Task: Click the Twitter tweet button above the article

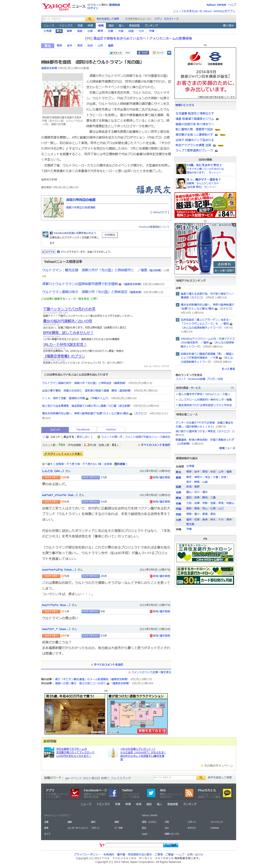Action: (116, 53)
